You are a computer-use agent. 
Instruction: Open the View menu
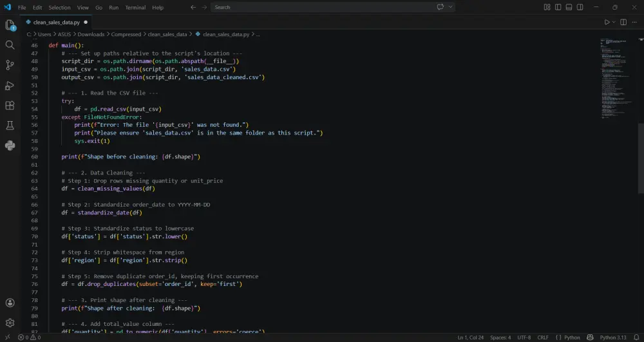coord(83,7)
